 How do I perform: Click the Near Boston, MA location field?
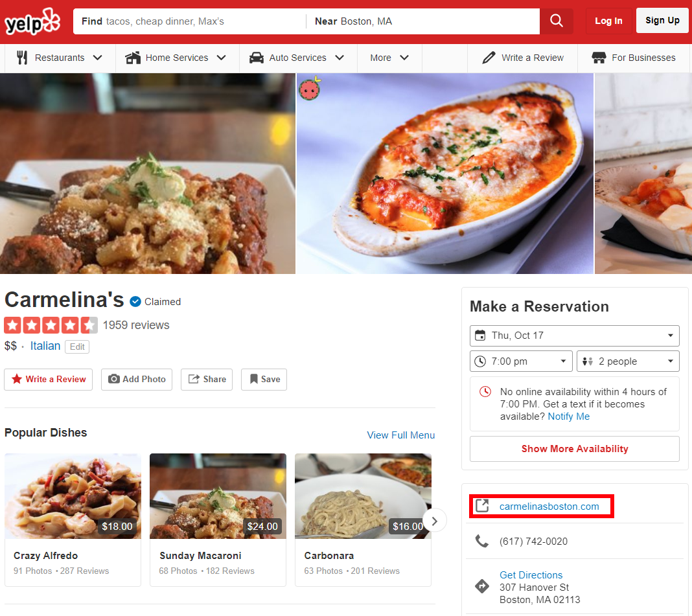423,21
